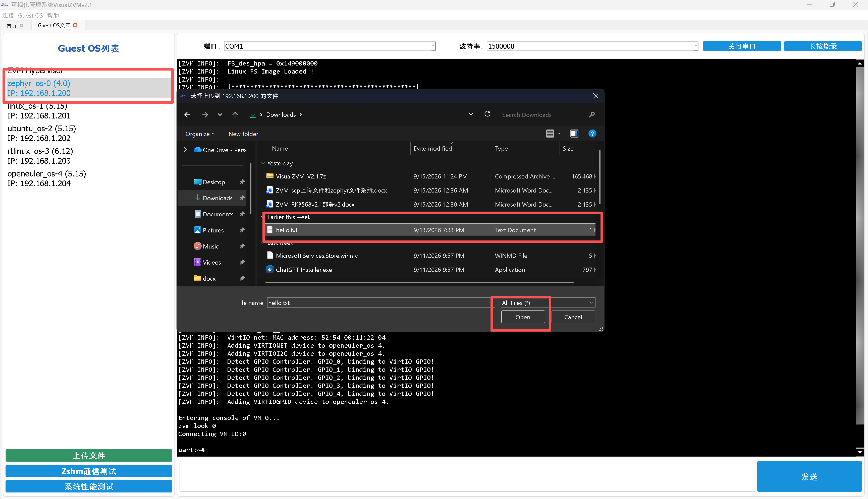Open view options dropdown arrow
Screen dimensions: 868x499
coord(559,134)
